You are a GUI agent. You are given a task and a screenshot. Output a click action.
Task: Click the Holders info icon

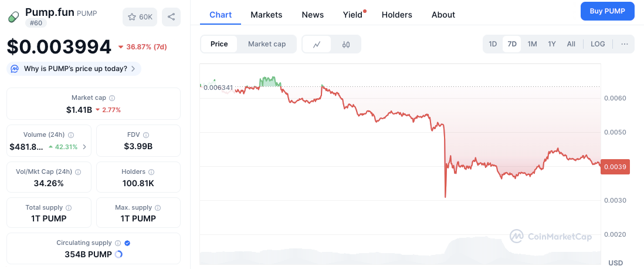pyautogui.click(x=151, y=172)
